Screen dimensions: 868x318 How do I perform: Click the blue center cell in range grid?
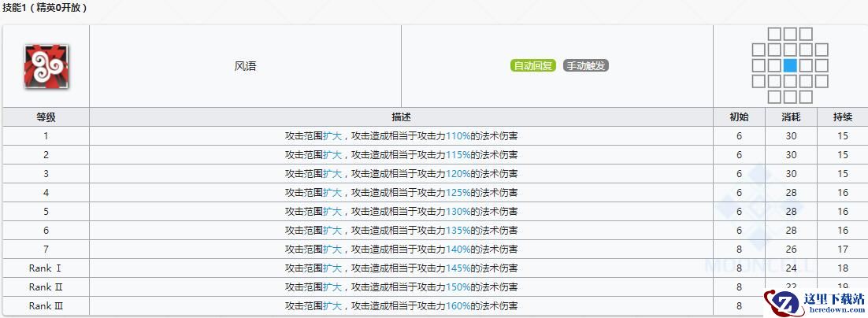pyautogui.click(x=790, y=65)
